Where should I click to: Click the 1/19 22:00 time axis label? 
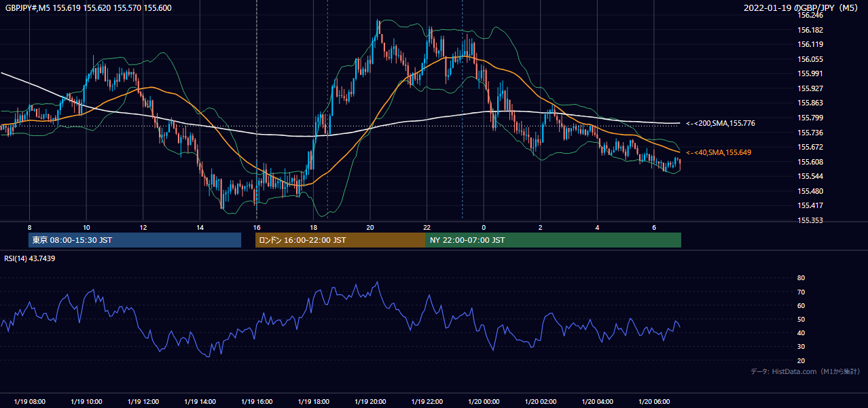[x=427, y=402]
